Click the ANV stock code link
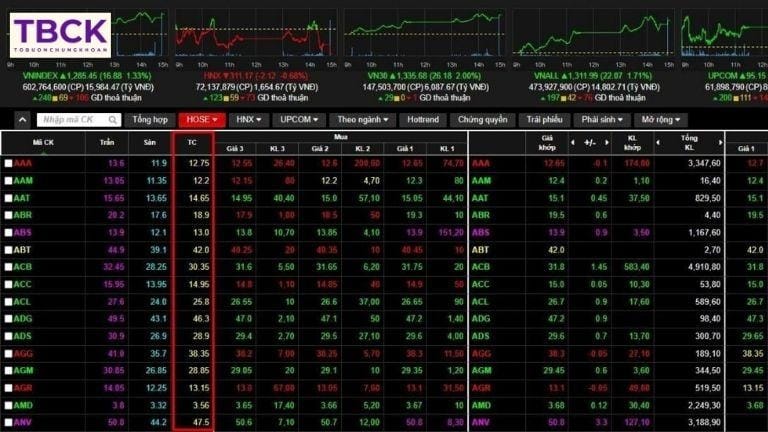The image size is (768, 432). point(23,423)
